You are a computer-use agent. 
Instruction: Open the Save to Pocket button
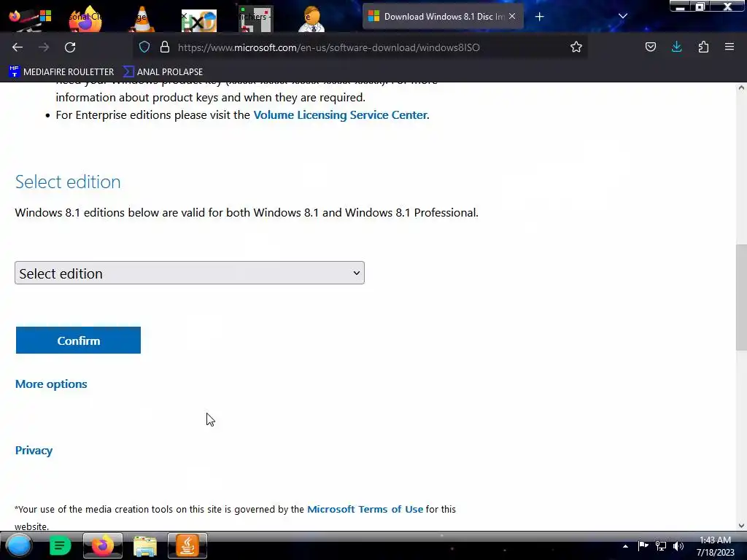pos(650,47)
